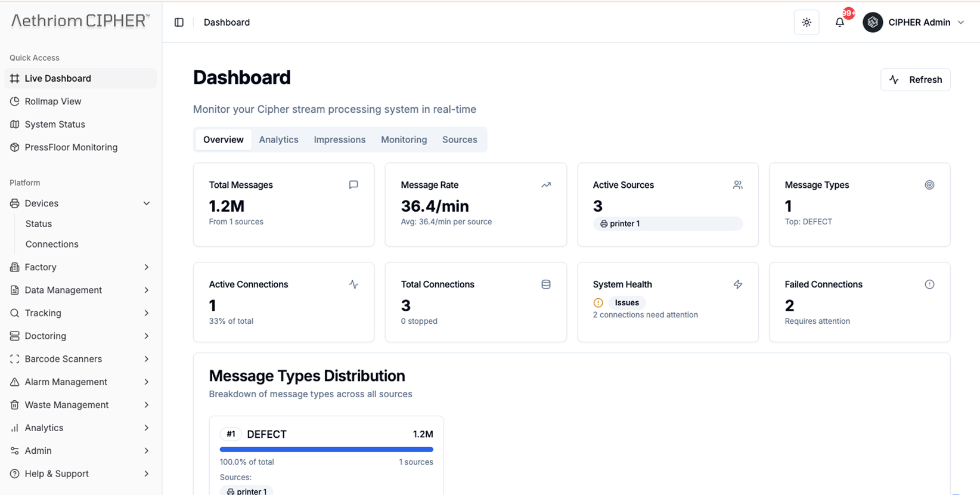Expand Data Management chevron

(147, 290)
